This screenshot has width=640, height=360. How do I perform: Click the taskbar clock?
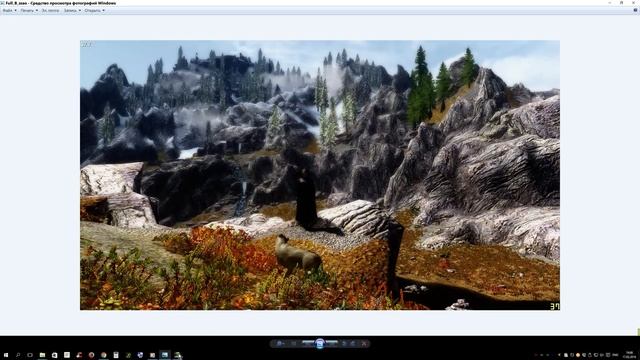629,355
